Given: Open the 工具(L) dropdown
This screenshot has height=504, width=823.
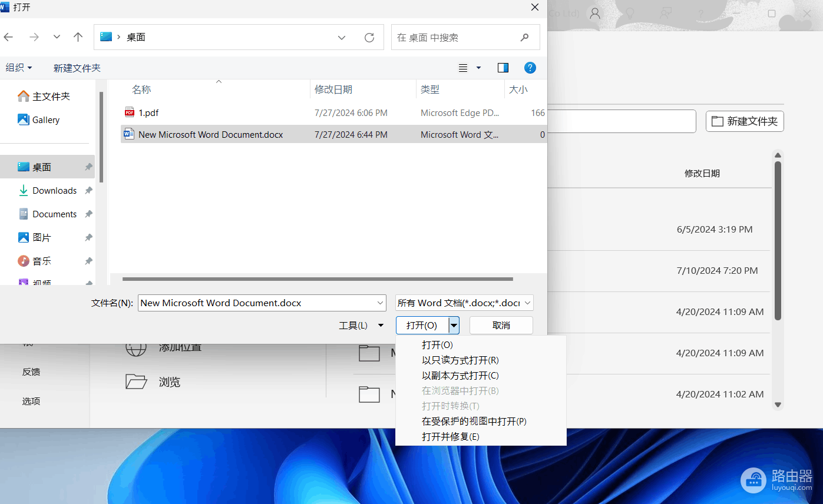Looking at the screenshot, I should 361,325.
